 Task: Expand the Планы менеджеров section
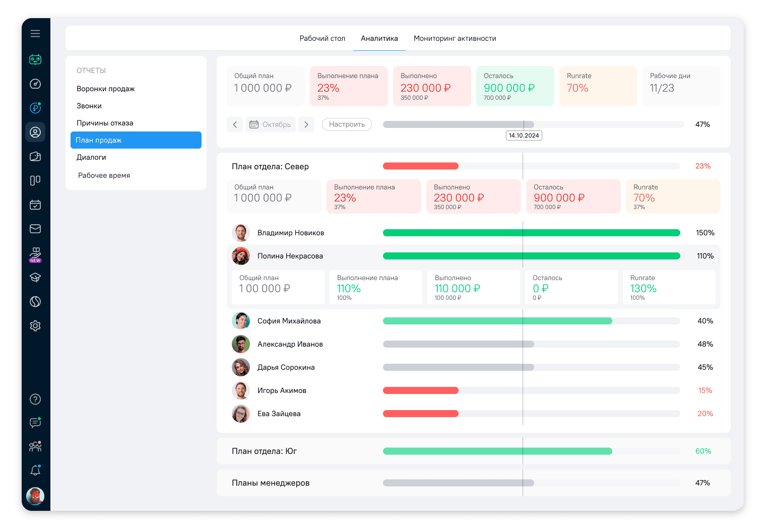(271, 483)
